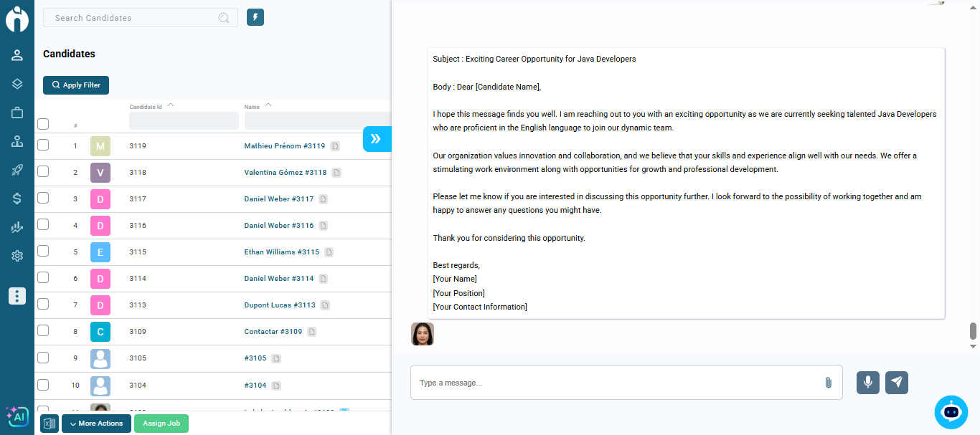Open the AI assistant sparkle icon
This screenshot has width=980, height=435.
17,416
